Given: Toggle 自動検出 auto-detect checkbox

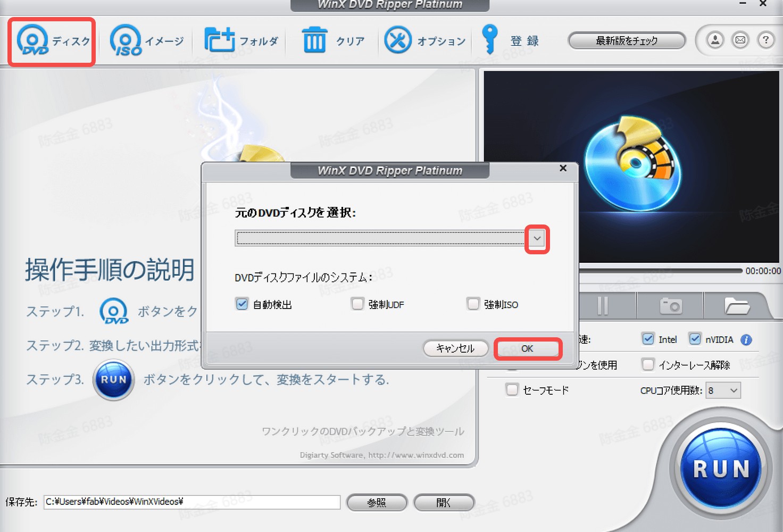Looking at the screenshot, I should [242, 304].
